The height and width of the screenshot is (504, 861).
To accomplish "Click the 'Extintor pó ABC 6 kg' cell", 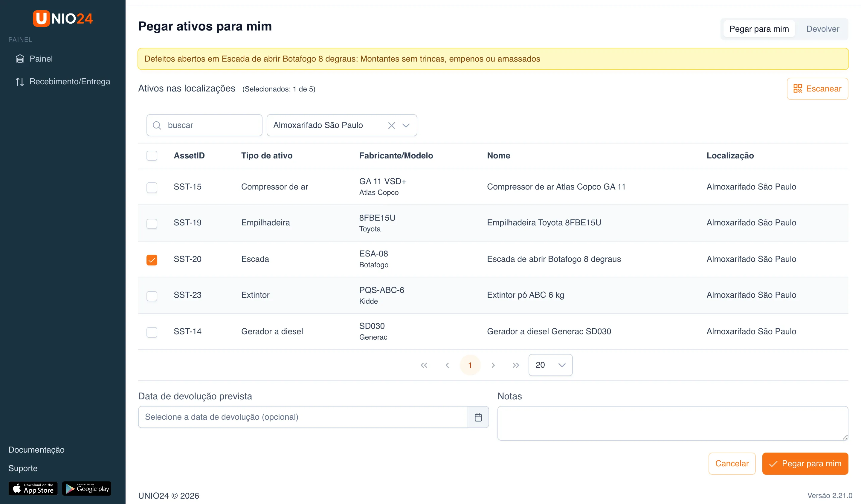I will click(x=525, y=295).
